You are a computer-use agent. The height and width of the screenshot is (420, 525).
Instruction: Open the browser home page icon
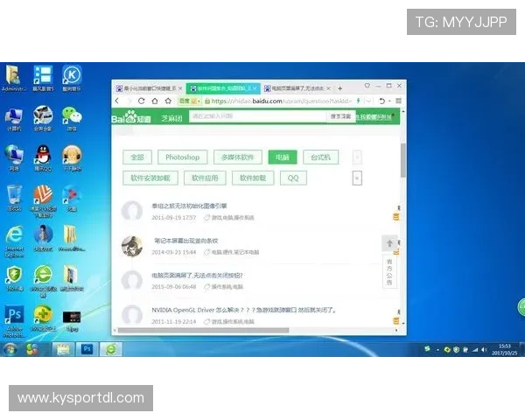tap(155, 101)
